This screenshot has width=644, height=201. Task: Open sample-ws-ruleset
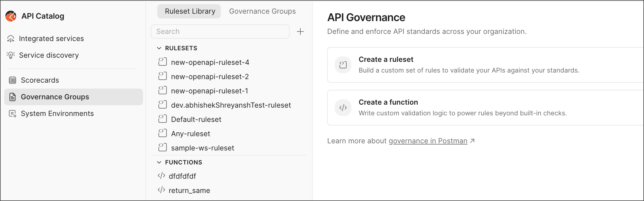click(x=203, y=148)
